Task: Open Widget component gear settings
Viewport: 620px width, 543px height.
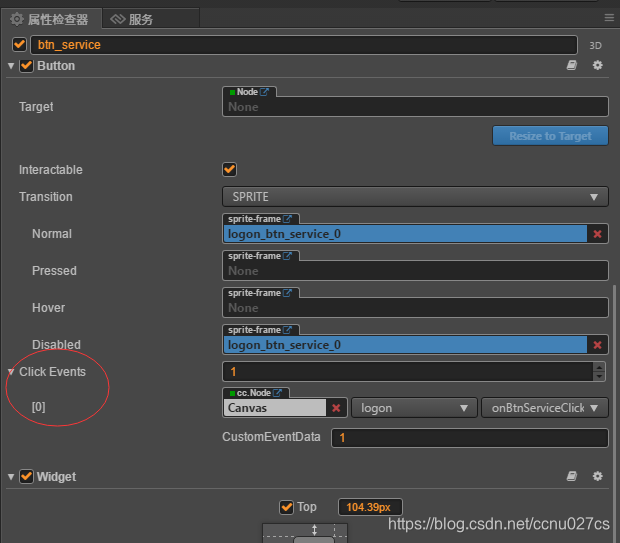Action: click(597, 476)
